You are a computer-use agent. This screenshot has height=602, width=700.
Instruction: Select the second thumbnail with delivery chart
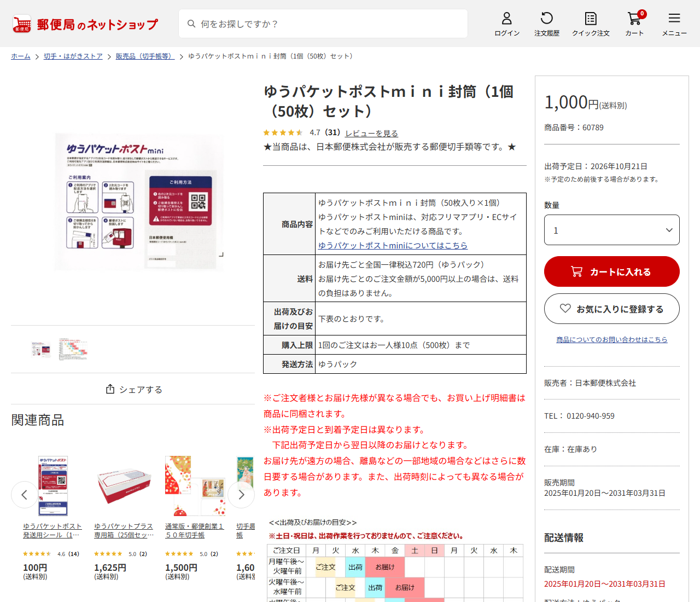point(73,349)
